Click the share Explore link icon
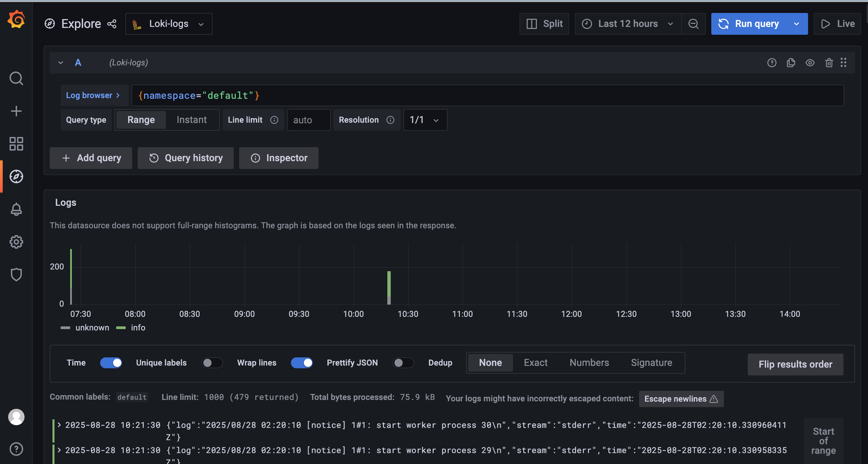 point(112,24)
